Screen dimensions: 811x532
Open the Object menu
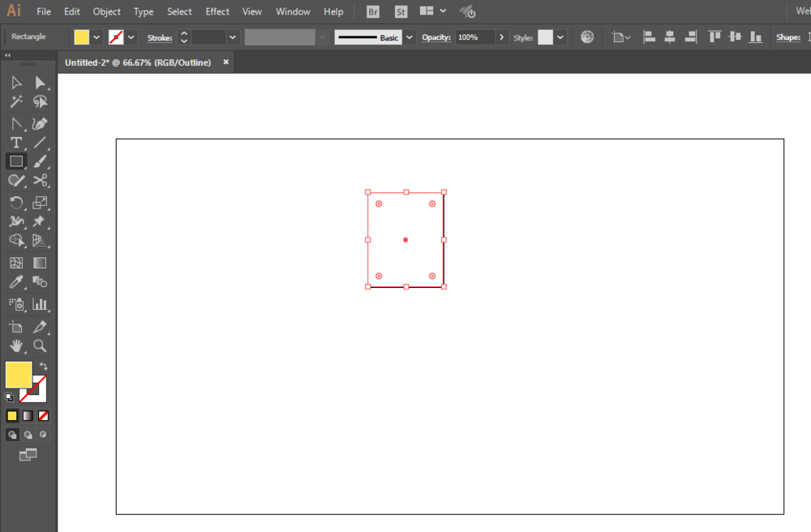coord(106,11)
